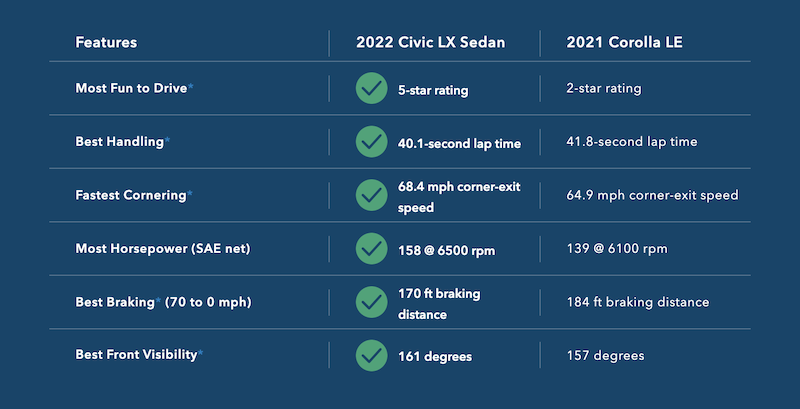Click the checkmark next to 40.1-second lap time

coord(371,142)
